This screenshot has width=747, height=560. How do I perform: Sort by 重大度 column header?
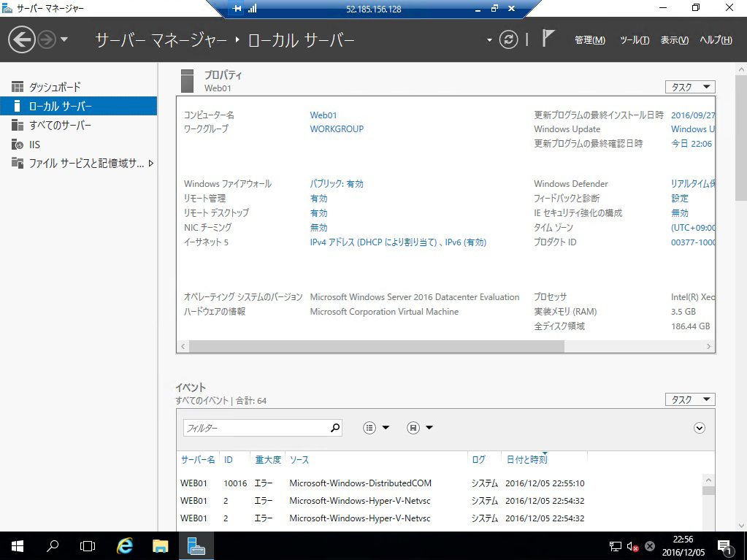pos(268,459)
